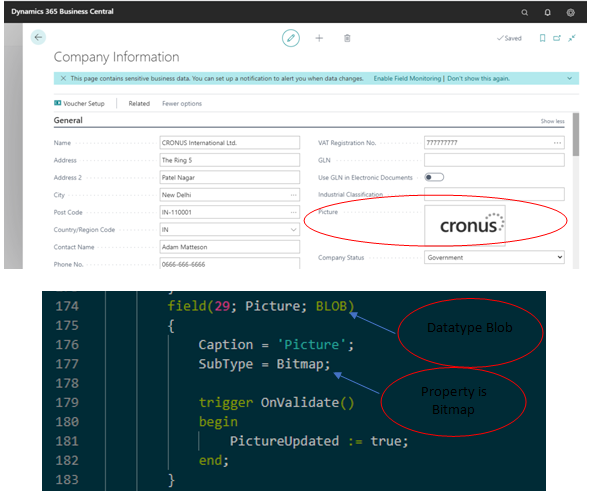
Task: Open page in new window icon
Action: click(557, 38)
